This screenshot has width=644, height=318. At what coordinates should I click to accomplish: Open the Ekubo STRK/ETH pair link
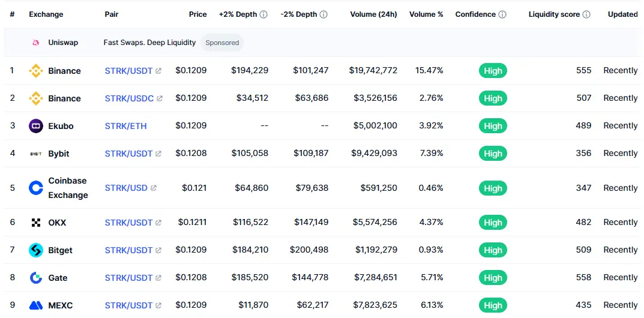[x=125, y=126]
